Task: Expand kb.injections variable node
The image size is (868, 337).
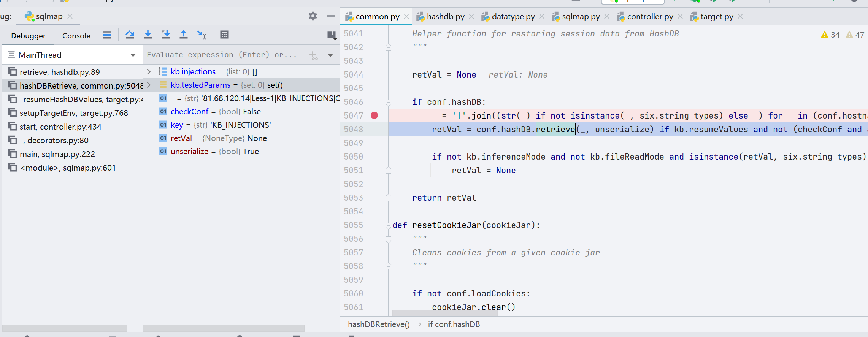Action: [x=149, y=71]
